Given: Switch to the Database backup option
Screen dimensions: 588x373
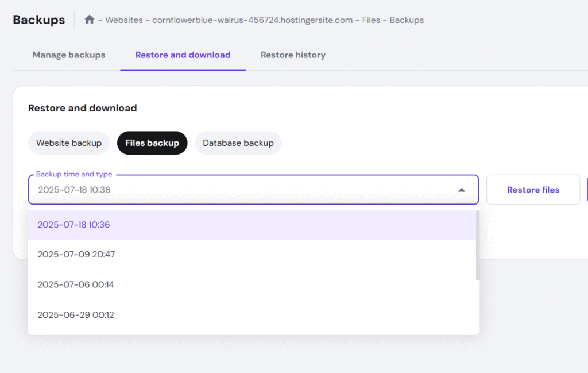Looking at the screenshot, I should pos(238,143).
